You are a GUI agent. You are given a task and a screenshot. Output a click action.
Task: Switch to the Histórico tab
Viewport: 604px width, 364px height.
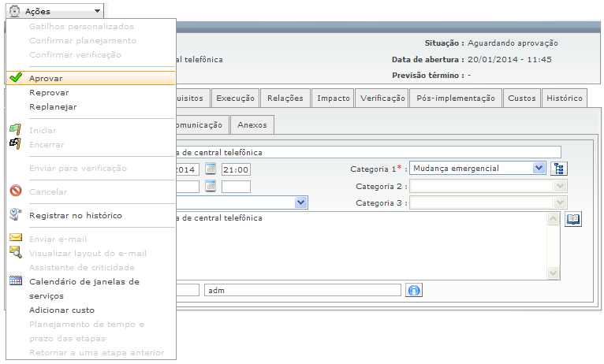(564, 98)
